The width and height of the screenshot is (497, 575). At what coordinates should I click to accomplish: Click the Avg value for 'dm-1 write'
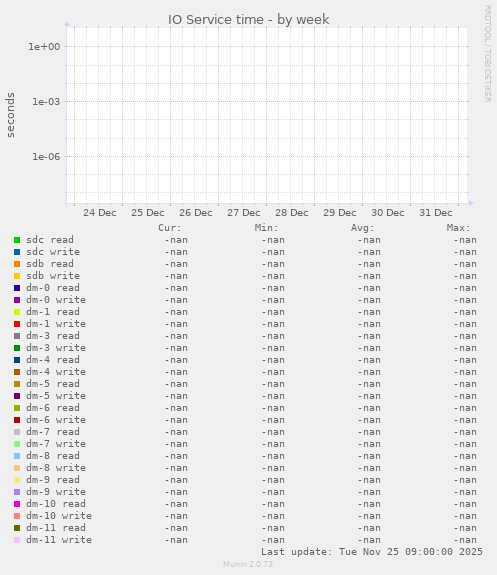(369, 324)
